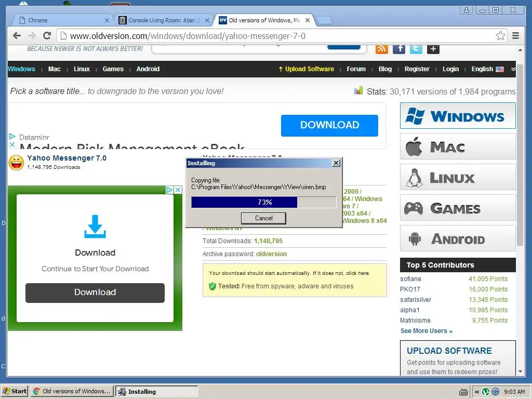Open the Chrome hamburger menu

click(515, 36)
